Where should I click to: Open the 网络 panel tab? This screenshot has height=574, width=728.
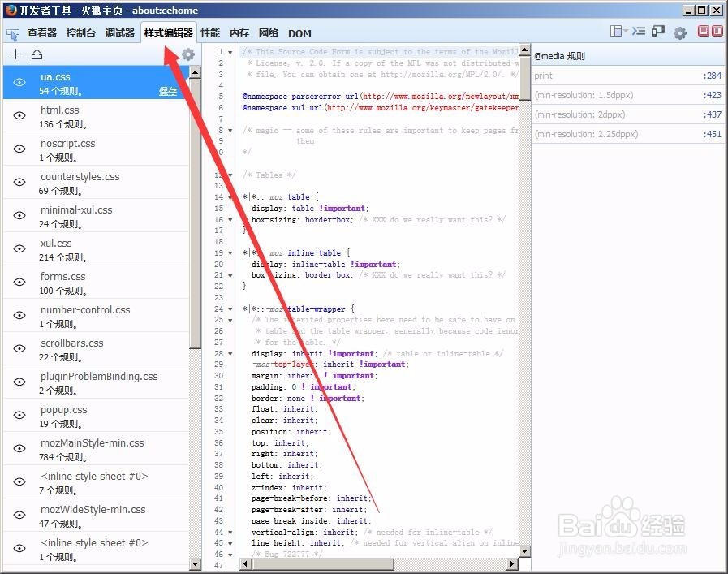268,33
